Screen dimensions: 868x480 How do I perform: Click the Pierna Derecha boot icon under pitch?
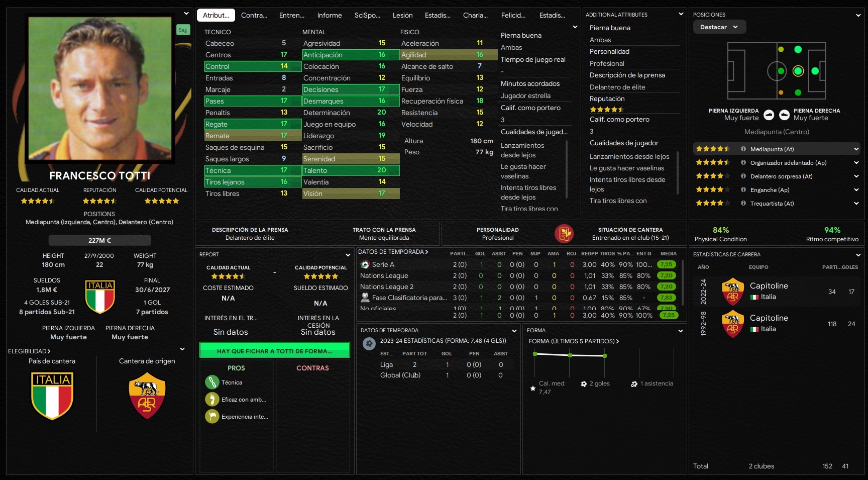(784, 115)
